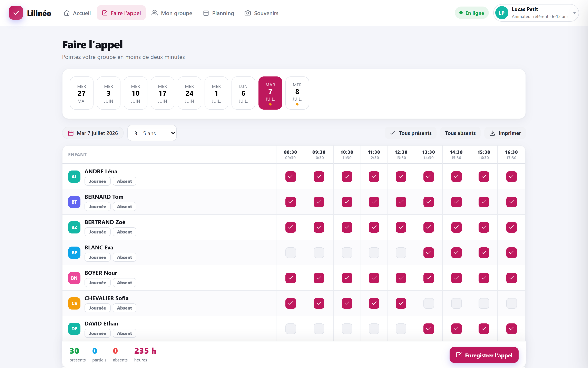Open the 3 – 5 ans age group dropdown
588x368 pixels.
pos(152,133)
